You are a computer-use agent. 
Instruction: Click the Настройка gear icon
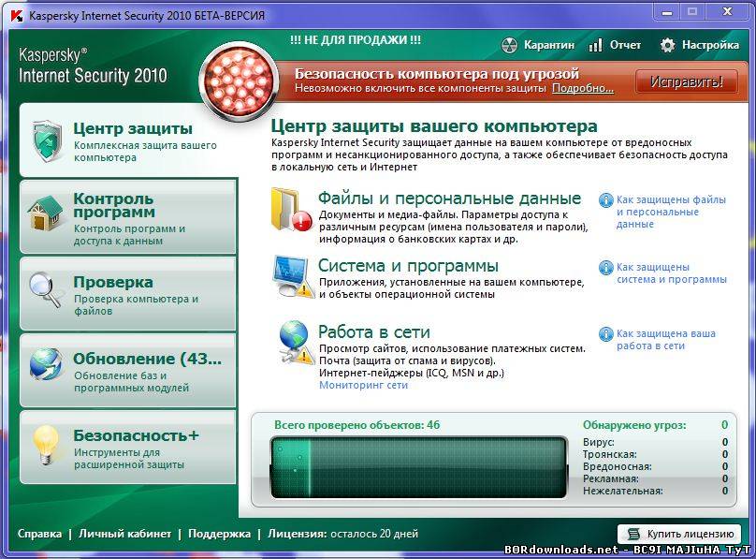(668, 45)
